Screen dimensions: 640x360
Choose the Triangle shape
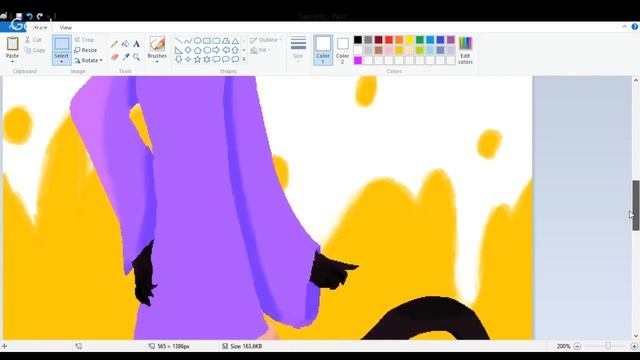(236, 41)
